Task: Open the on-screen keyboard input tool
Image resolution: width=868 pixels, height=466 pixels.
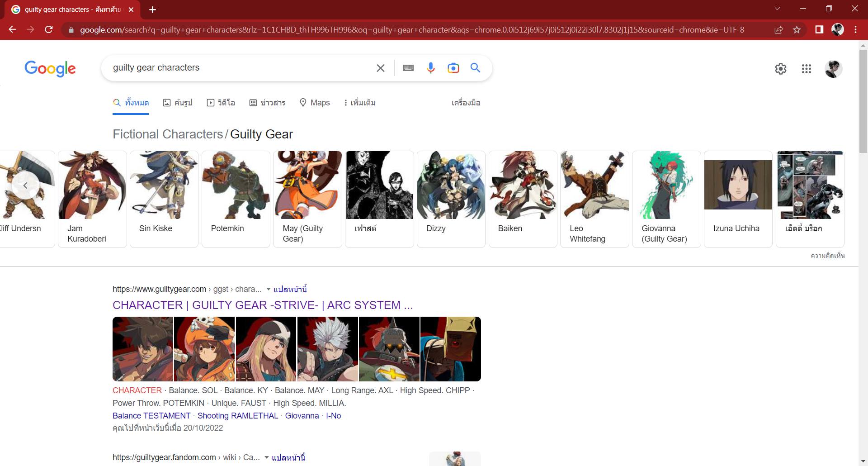Action: pos(408,68)
